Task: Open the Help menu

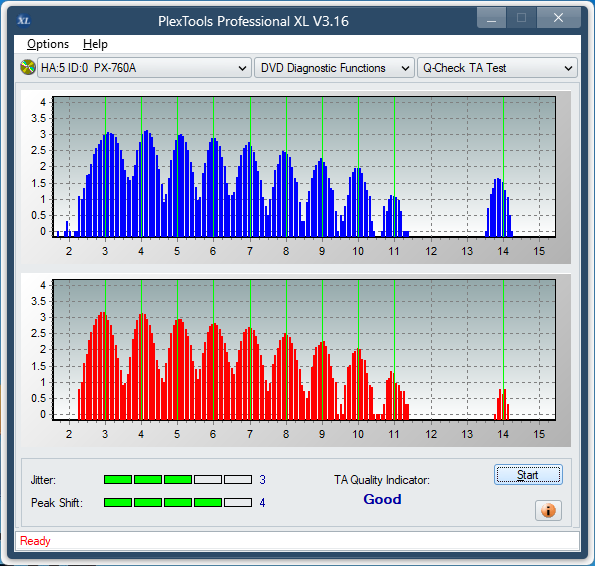Action: [95, 44]
